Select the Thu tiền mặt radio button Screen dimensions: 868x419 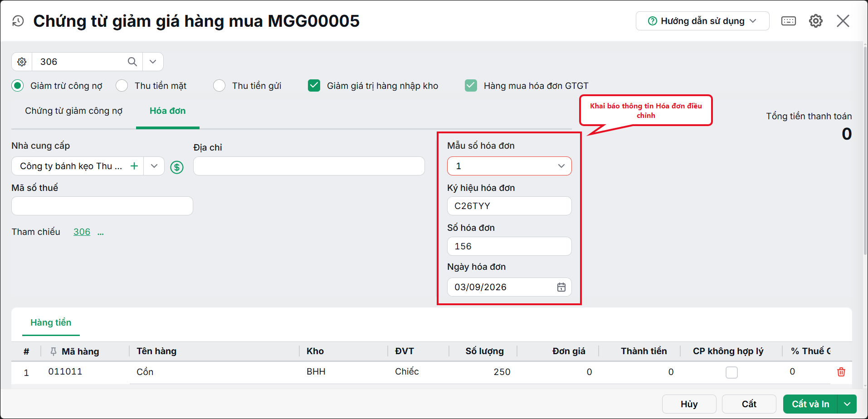(122, 86)
